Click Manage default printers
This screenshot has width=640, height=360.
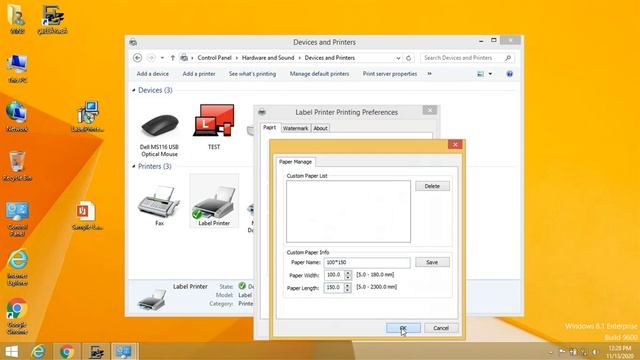point(319,74)
